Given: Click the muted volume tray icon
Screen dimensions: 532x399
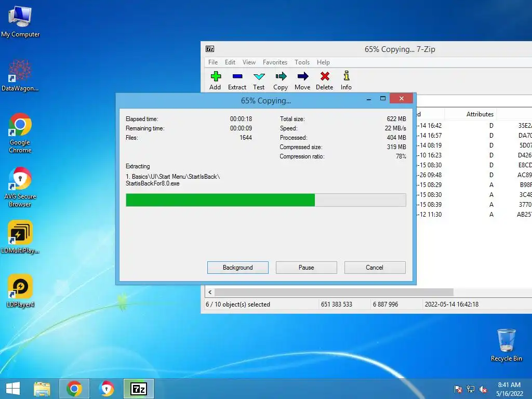Looking at the screenshot, I should tap(483, 389).
